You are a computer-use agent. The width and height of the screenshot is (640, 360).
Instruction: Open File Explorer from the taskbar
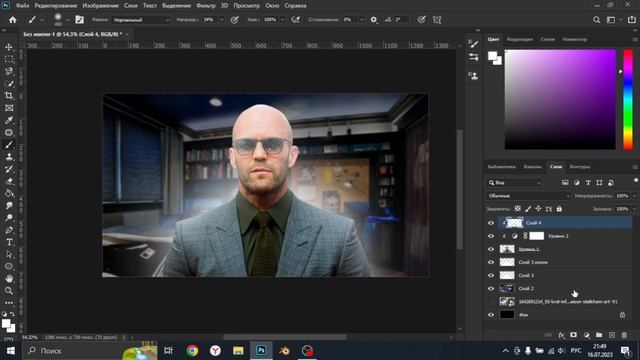coord(238,351)
